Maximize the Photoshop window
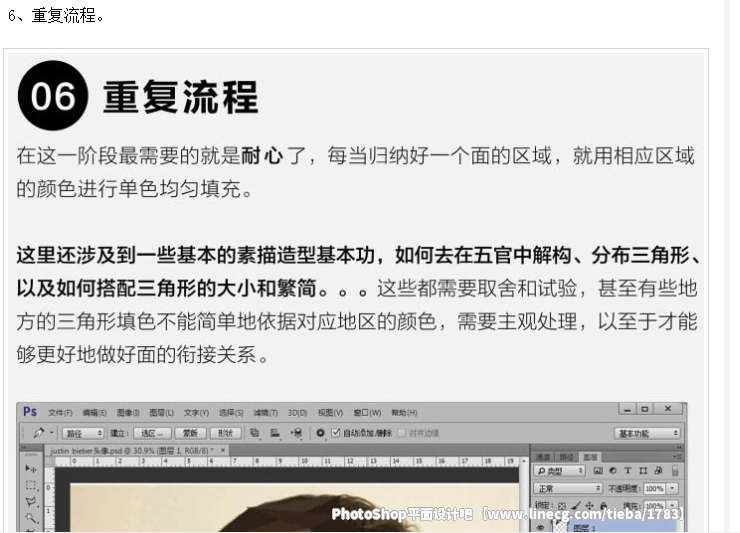 [645, 409]
